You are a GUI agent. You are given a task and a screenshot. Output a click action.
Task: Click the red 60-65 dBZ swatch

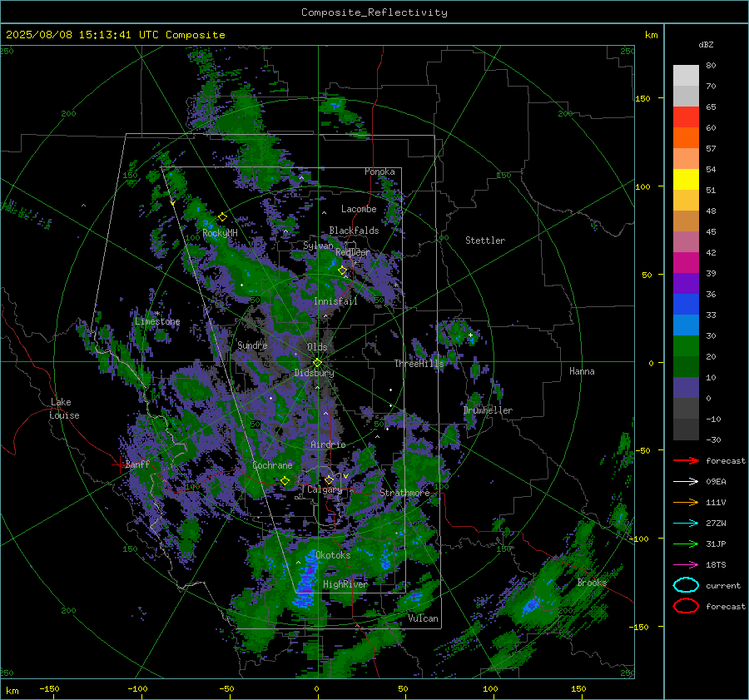686,117
